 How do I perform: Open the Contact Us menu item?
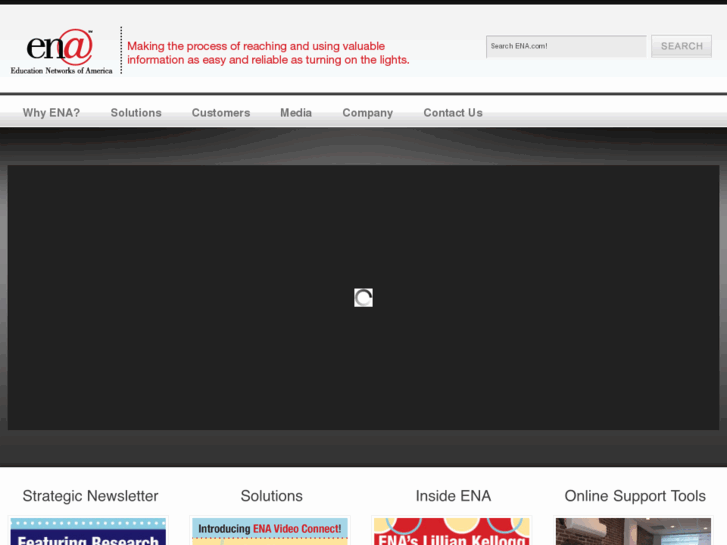pos(453,113)
